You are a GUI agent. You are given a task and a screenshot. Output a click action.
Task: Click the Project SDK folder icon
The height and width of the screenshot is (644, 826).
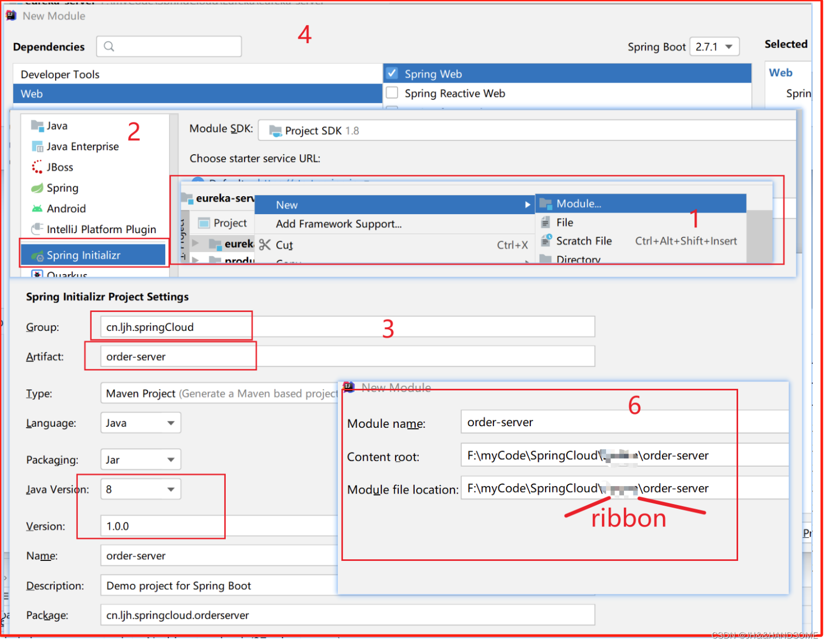(275, 130)
